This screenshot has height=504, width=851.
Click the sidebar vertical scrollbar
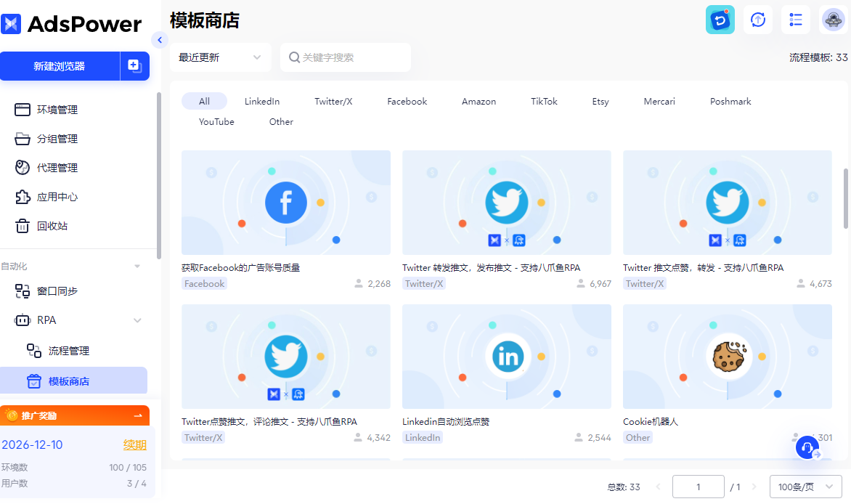[158, 176]
